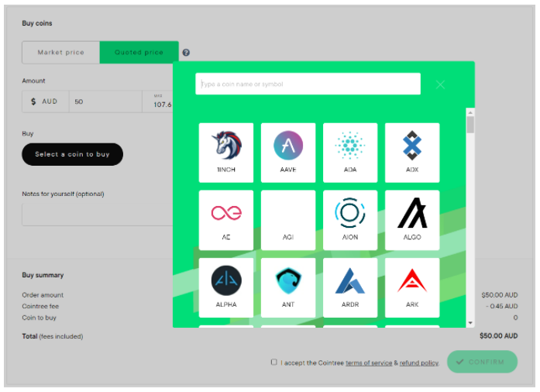
Task: Click the coin list scrollbar up arrow
Action: [470, 112]
